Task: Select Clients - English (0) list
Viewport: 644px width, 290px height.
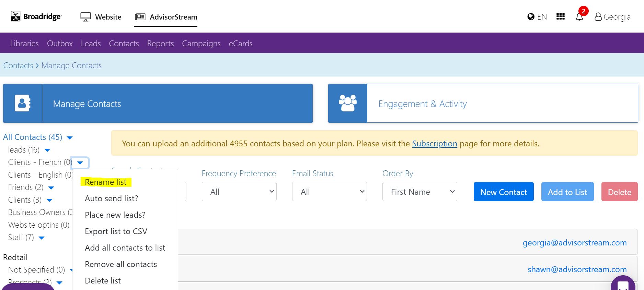Action: point(41,175)
